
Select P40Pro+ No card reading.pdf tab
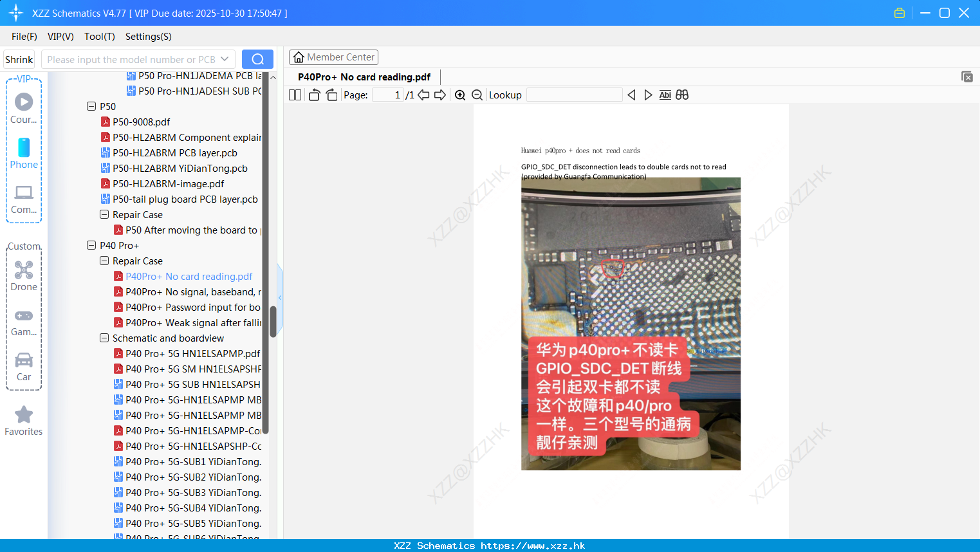pyautogui.click(x=364, y=77)
